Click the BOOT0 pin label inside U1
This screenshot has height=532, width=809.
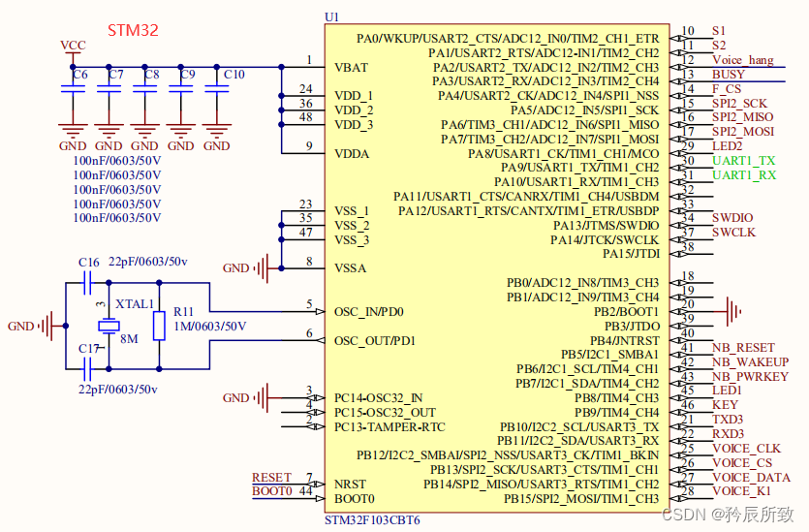pos(354,498)
